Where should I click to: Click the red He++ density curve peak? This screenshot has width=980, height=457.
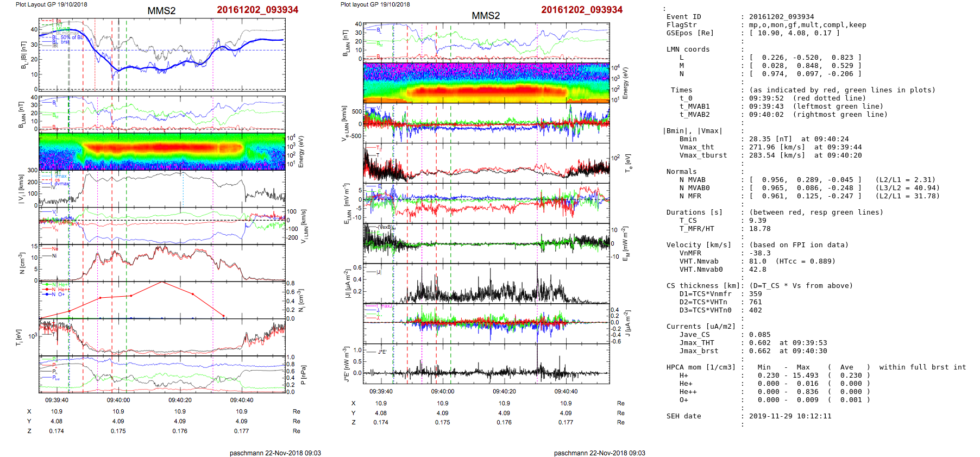[x=162, y=282]
